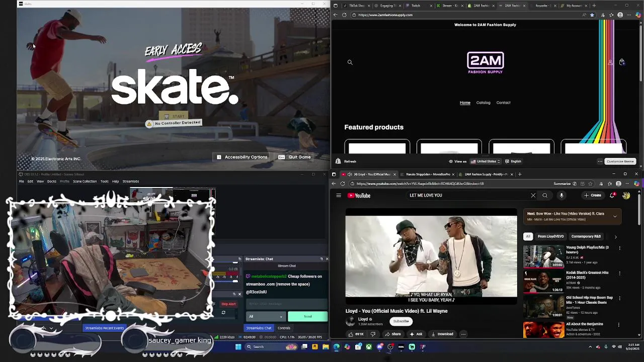Viewport: 644px width, 362px height.
Task: Open the OBS Streamlabs menu
Action: tap(131, 182)
